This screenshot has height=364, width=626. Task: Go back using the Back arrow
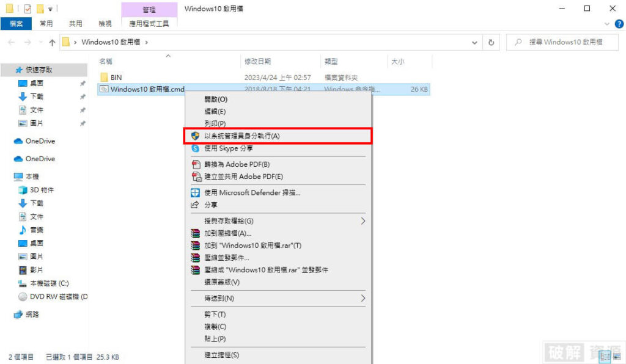[x=11, y=42]
